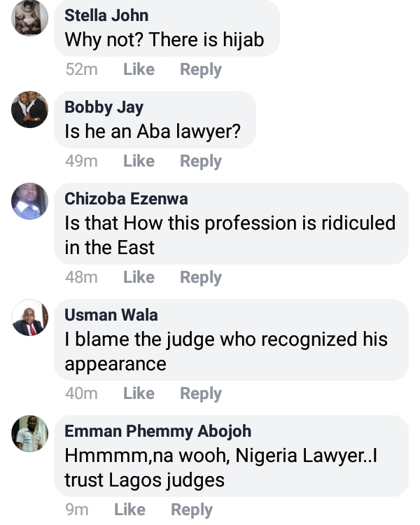Like Stella John's hijab comment
This screenshot has width=420, height=525.
(x=139, y=69)
